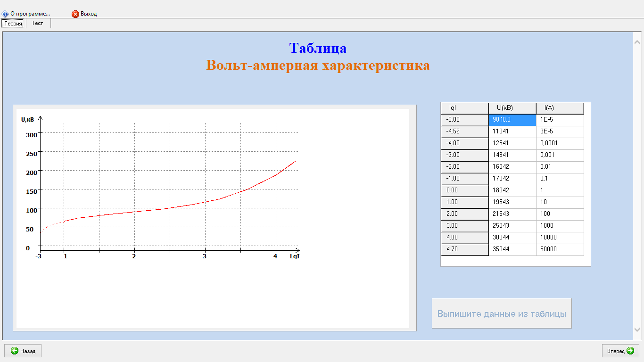
Task: Select cell '50000' in the table
Action: [x=560, y=250]
